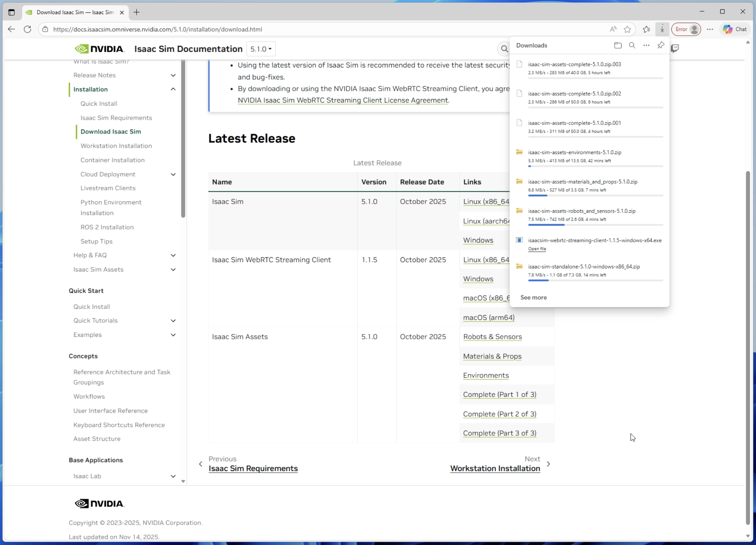This screenshot has width=756, height=545.
Task: Click See more in Downloads panel
Action: coord(533,297)
